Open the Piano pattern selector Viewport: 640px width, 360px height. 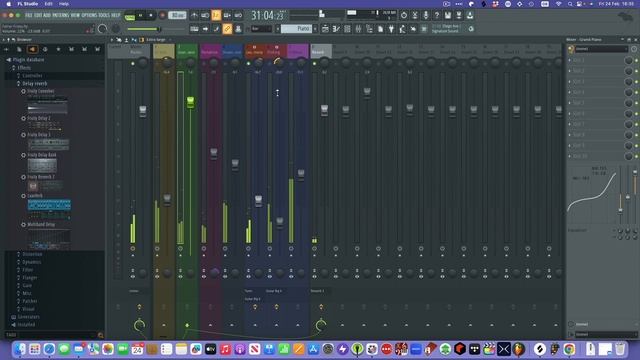point(297,29)
